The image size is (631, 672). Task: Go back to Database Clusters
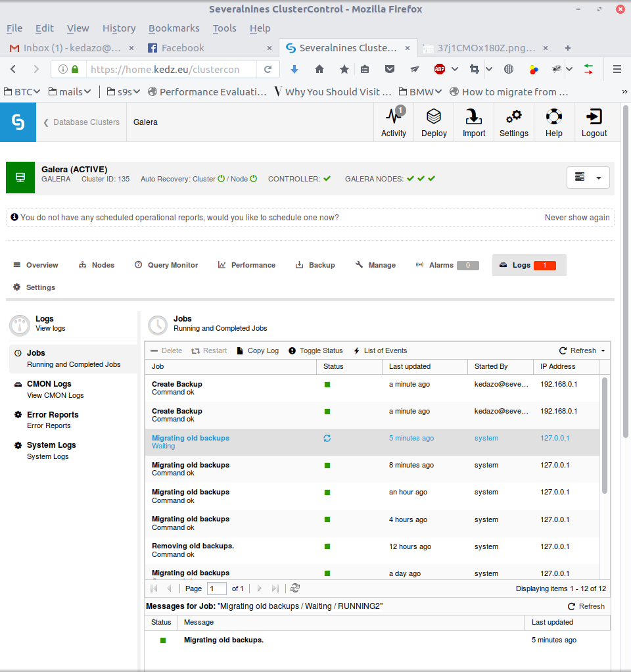click(x=82, y=122)
